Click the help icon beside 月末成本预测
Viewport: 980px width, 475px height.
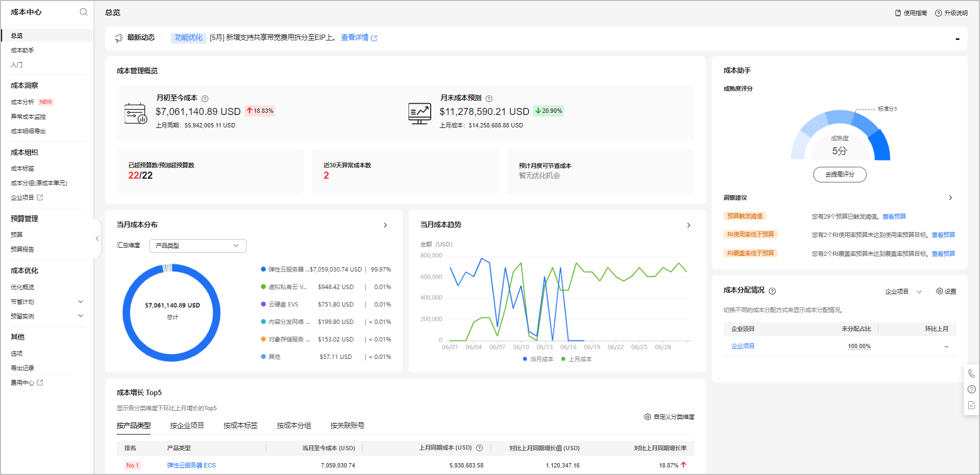coord(489,99)
